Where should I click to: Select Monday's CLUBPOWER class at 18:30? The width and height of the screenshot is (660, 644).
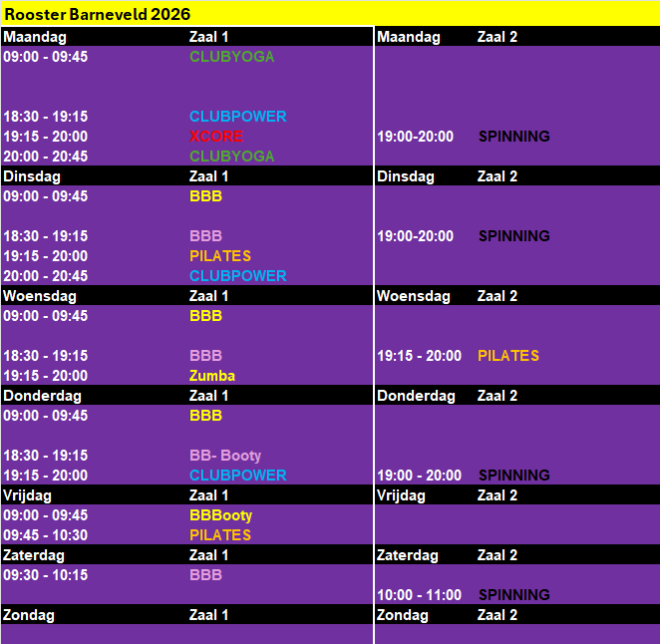click(237, 117)
